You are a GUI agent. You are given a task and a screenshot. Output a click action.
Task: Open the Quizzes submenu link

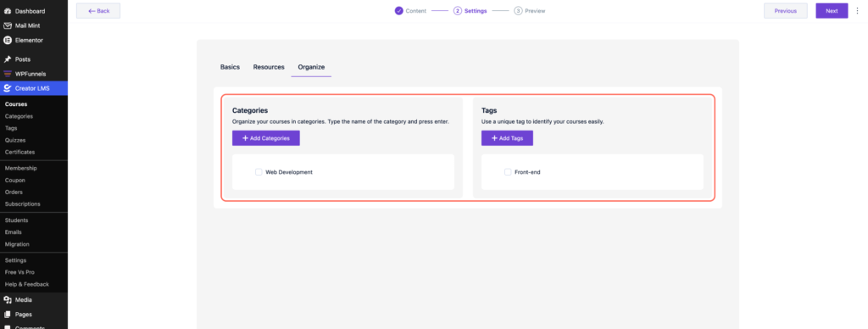point(15,140)
